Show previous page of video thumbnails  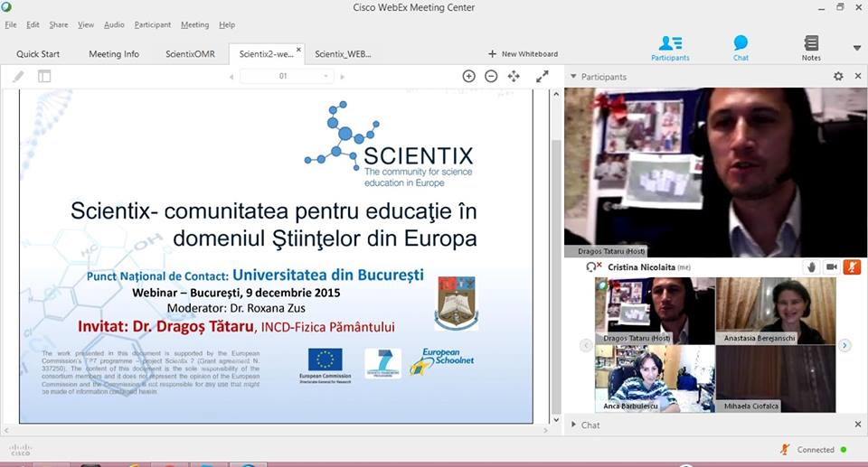pos(586,345)
